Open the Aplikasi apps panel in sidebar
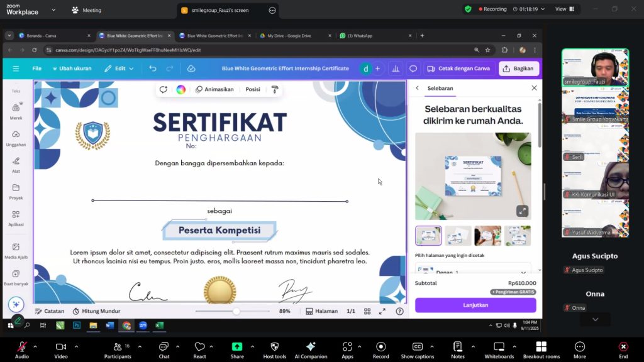644x362 pixels. point(16,217)
